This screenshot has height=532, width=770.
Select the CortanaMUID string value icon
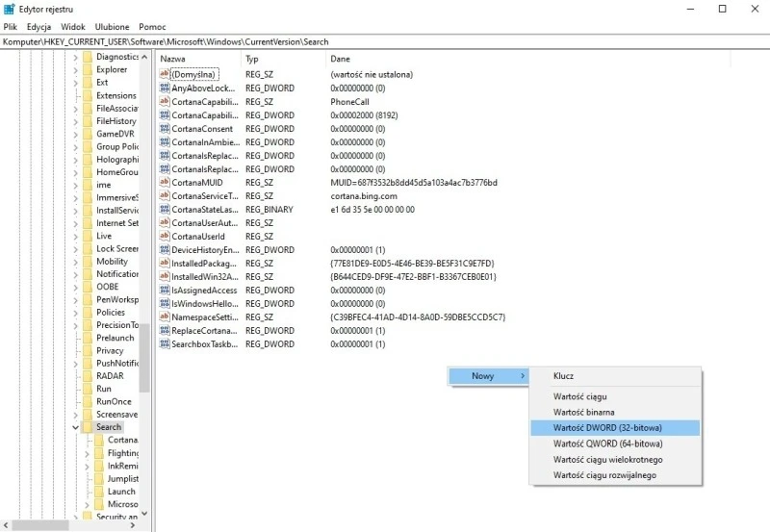[x=164, y=183]
